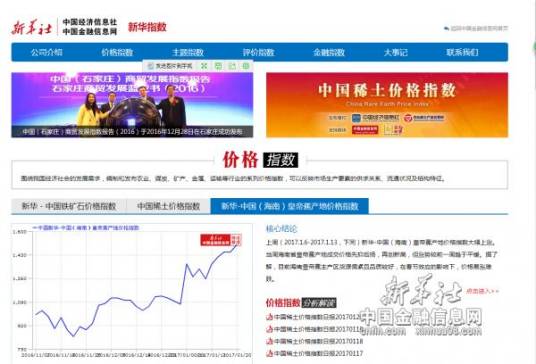The height and width of the screenshot is (364, 536).
Task: Switch to the 中国稀土价格指数 tab
Action: click(x=168, y=206)
